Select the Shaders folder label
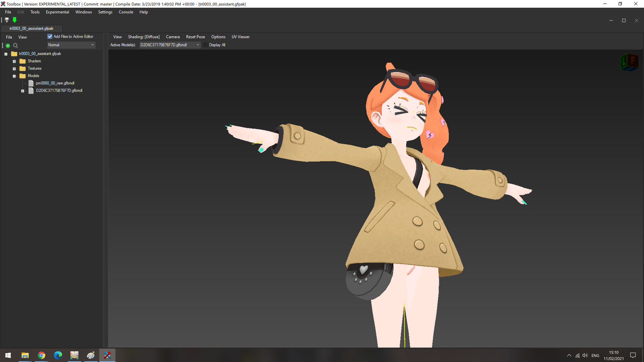 pyautogui.click(x=34, y=61)
